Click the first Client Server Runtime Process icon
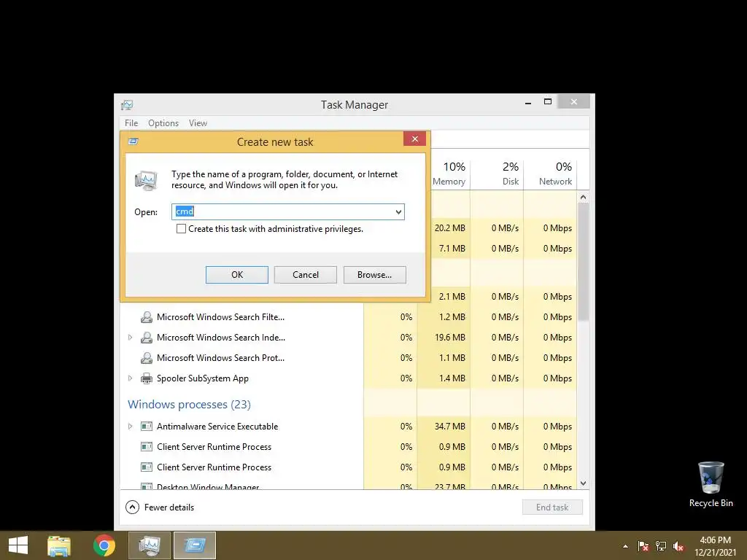 click(x=146, y=447)
